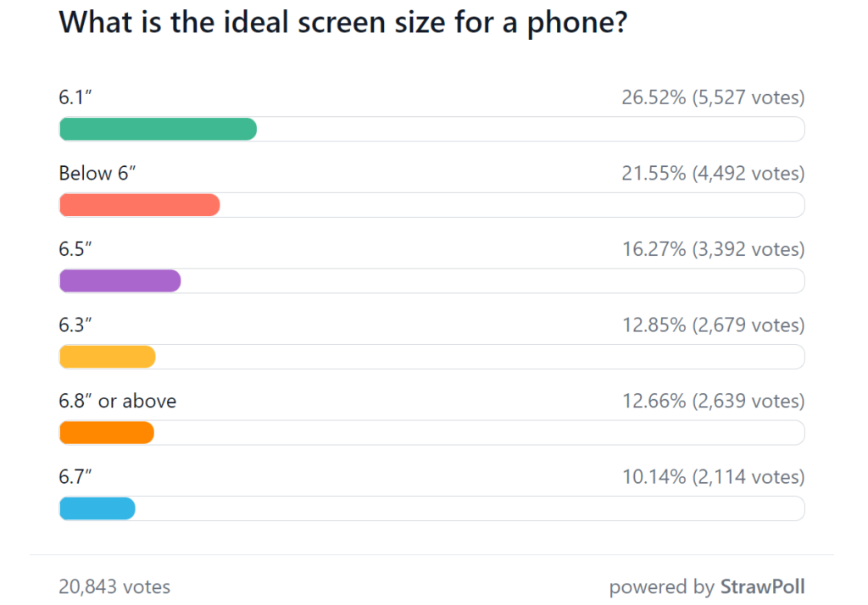The image size is (868, 605).
Task: Click the poll title heading
Action: (342, 23)
